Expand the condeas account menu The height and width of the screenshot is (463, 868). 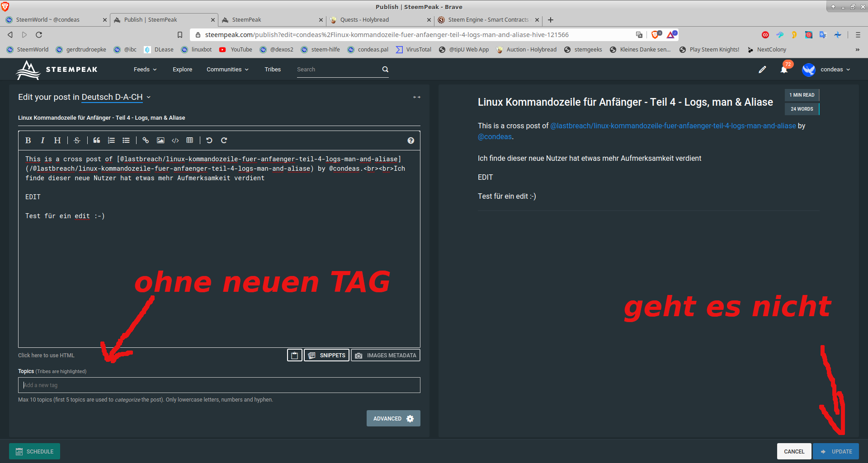(835, 70)
